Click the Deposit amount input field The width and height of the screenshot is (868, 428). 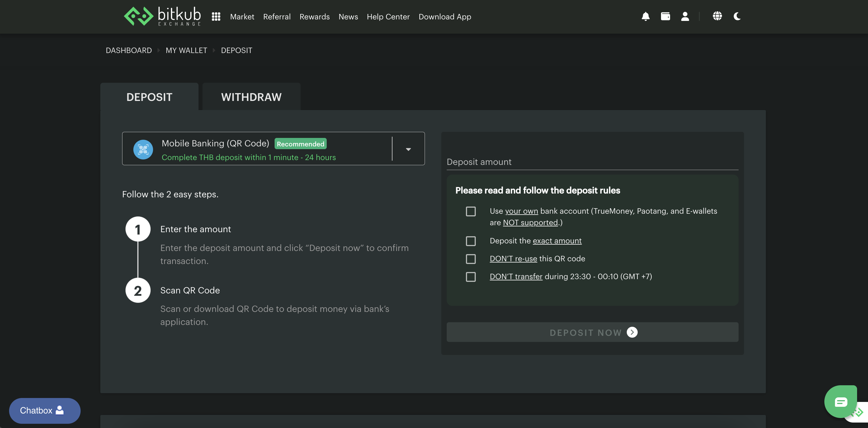tap(592, 162)
